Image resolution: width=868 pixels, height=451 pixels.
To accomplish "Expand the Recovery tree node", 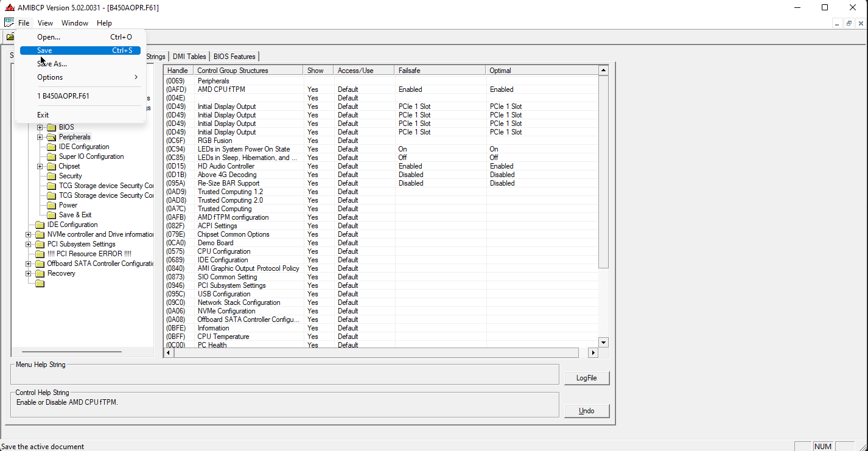I will coord(29,273).
